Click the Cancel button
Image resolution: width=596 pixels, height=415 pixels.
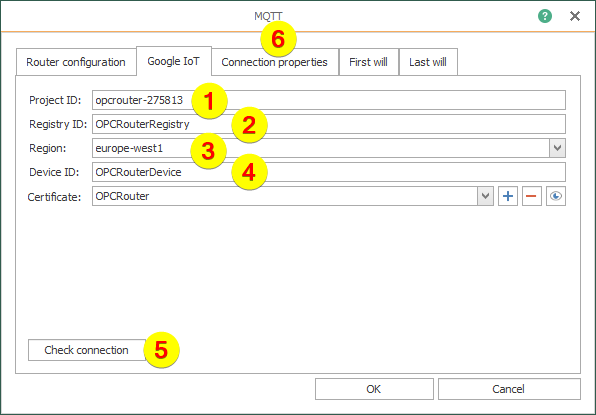pyautogui.click(x=509, y=389)
